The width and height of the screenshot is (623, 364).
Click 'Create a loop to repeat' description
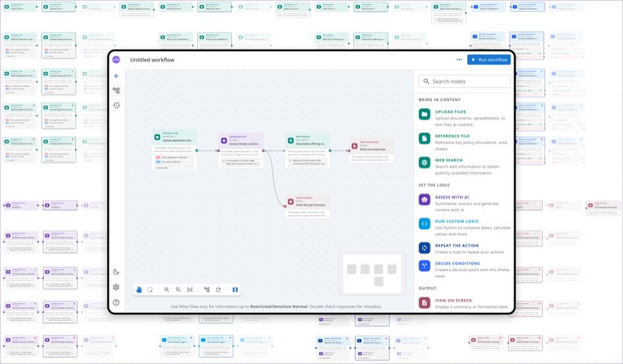(469, 252)
